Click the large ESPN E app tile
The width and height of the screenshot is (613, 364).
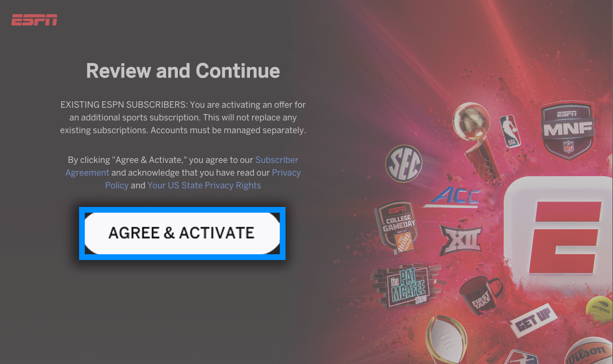click(x=559, y=237)
